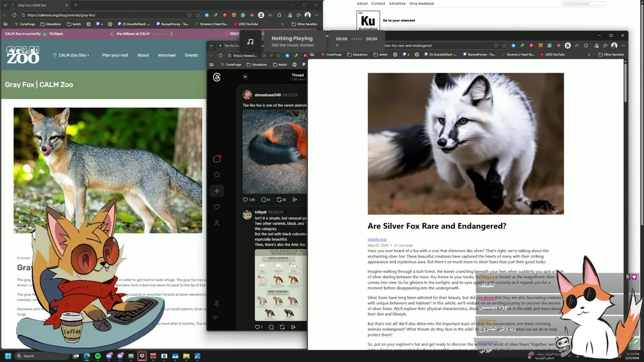The image size is (644, 362).
Task: Go back in the CALM Zoo browser window
Action: coord(6,15)
